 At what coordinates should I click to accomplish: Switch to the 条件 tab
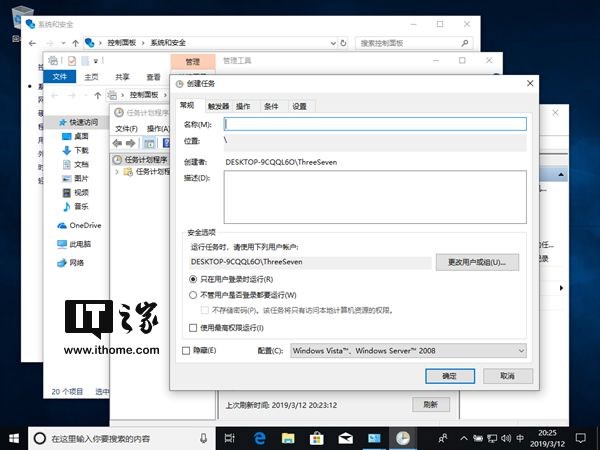tap(271, 106)
